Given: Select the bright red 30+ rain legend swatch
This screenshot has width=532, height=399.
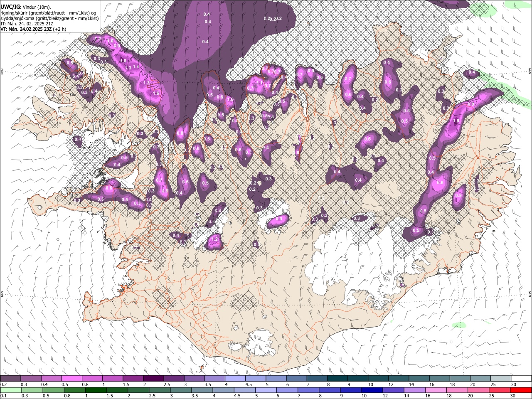Looking at the screenshot, I should click(521, 390).
